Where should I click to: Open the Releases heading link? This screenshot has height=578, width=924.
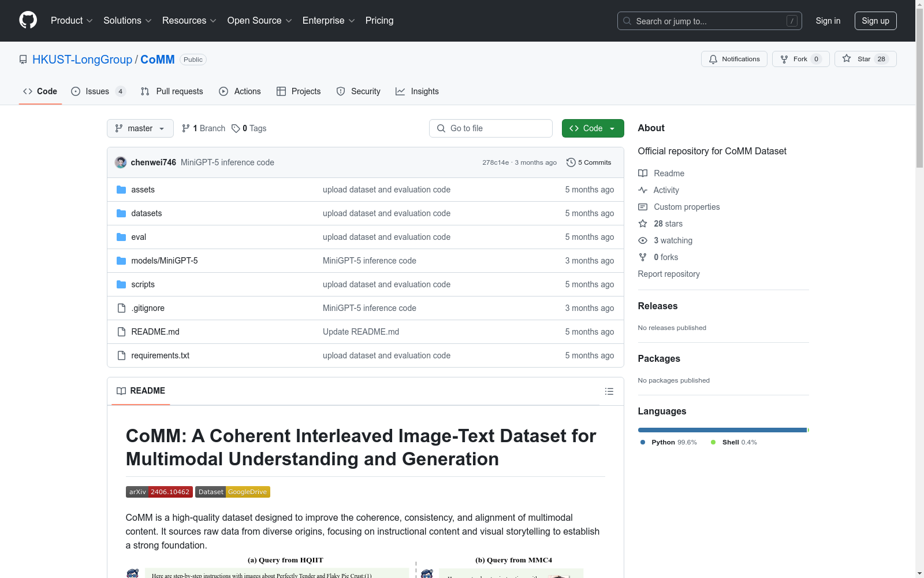coord(658,306)
